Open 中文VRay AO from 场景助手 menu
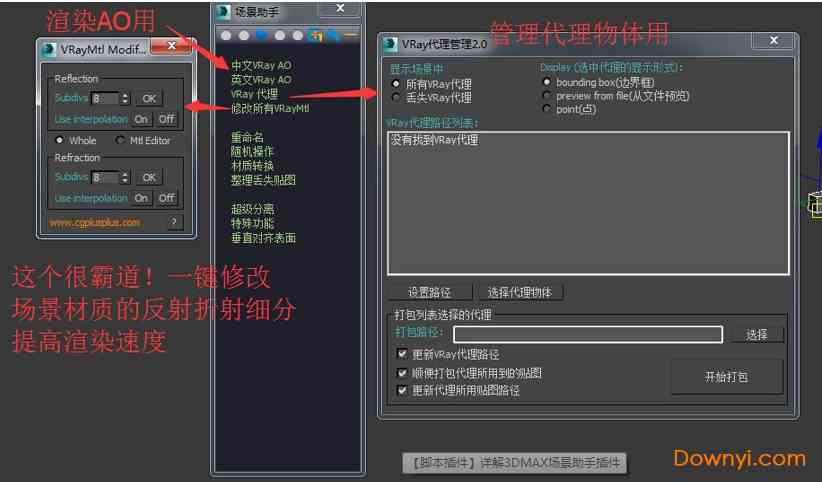 pyautogui.click(x=261, y=65)
